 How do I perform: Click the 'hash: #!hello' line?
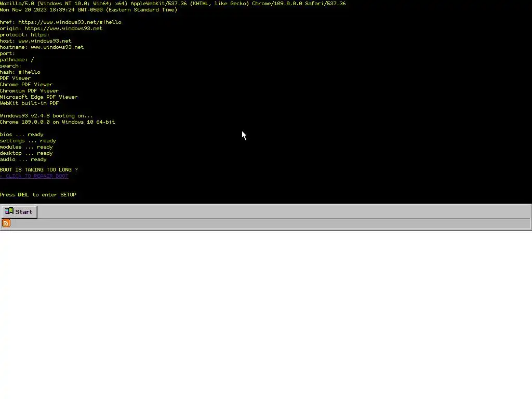pos(20,72)
